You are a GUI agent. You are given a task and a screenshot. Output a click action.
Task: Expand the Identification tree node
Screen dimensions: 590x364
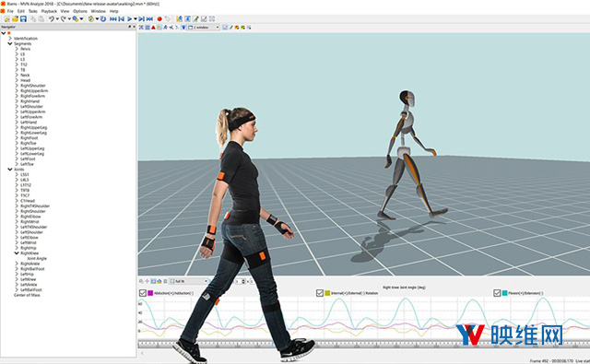coord(10,39)
